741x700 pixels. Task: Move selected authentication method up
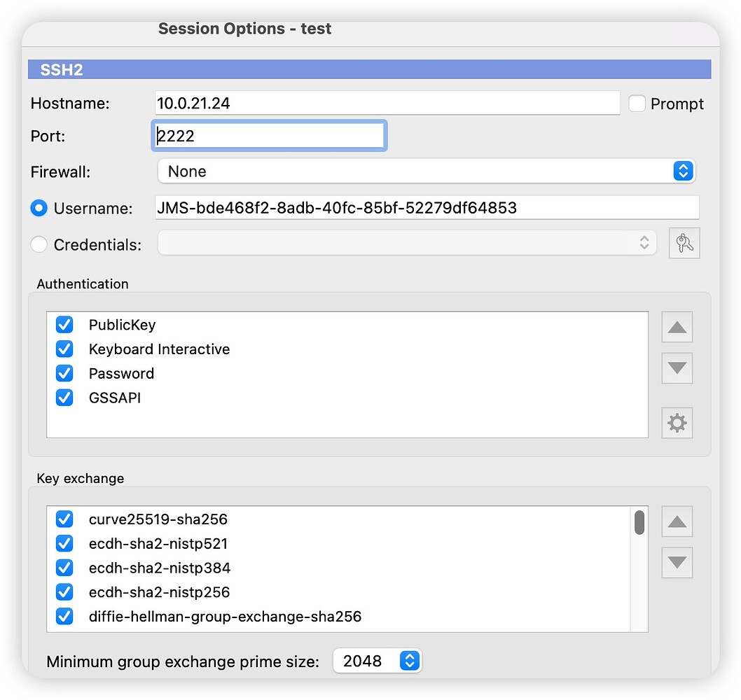[x=677, y=327]
